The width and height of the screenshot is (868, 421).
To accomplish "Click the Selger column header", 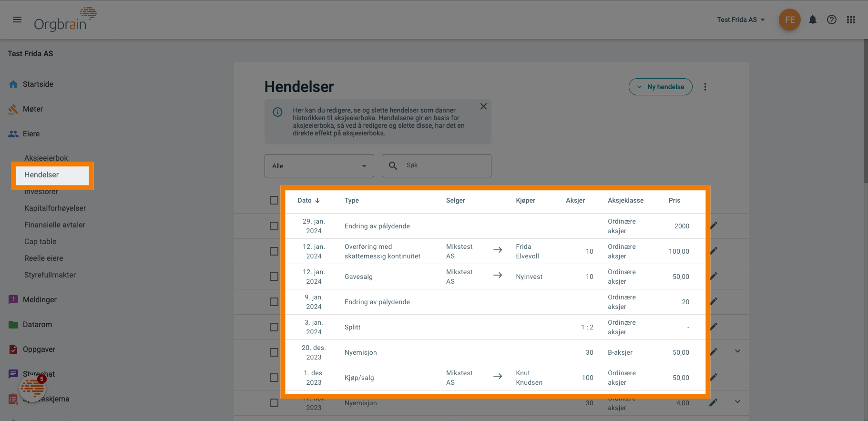I will [456, 201].
